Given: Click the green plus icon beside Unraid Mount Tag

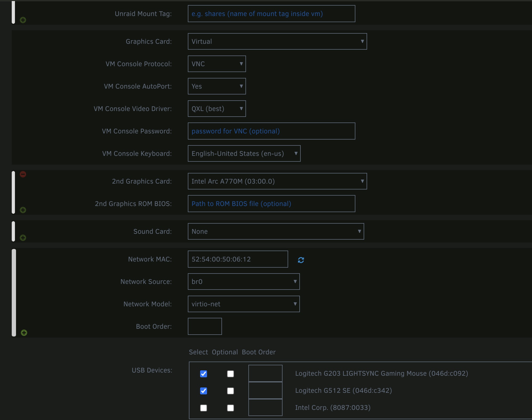Looking at the screenshot, I should coord(23,20).
